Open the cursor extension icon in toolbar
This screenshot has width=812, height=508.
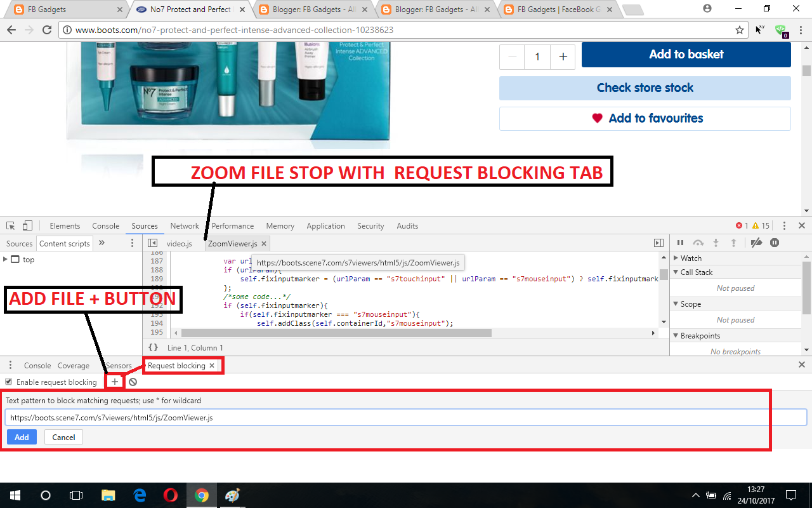coord(760,30)
